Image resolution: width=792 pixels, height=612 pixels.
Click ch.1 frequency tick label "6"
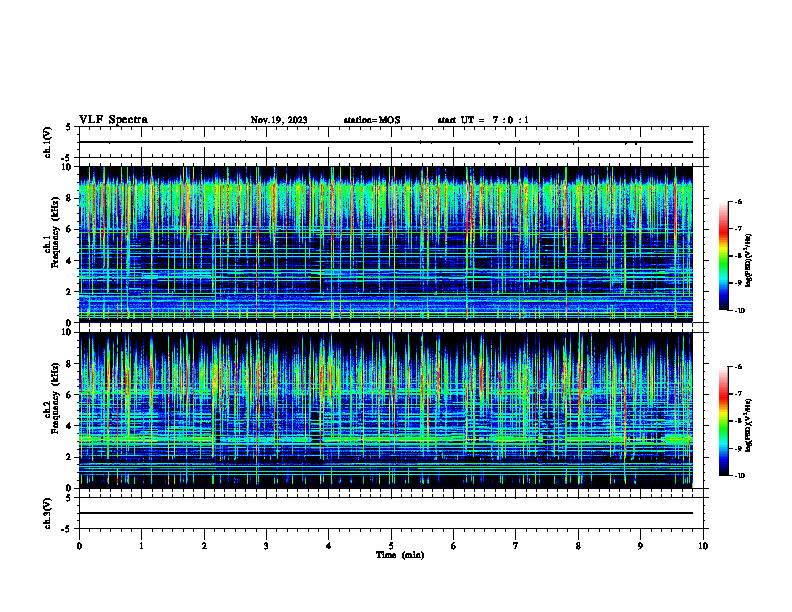(x=70, y=229)
